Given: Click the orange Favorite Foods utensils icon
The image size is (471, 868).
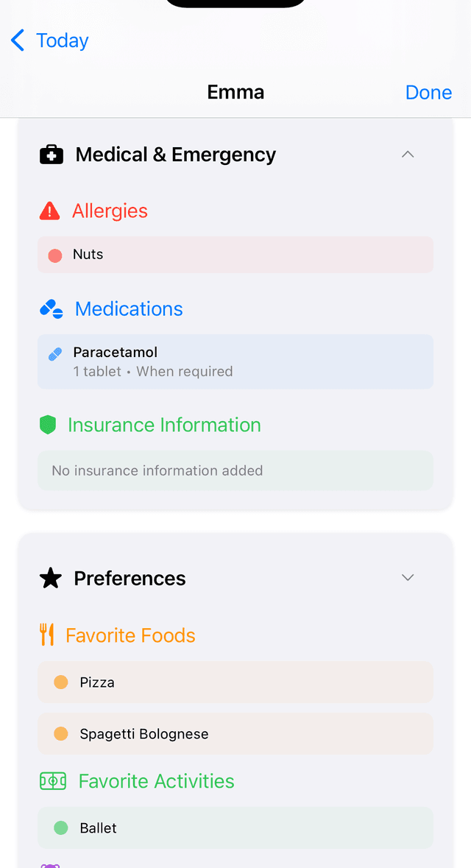Looking at the screenshot, I should (48, 634).
